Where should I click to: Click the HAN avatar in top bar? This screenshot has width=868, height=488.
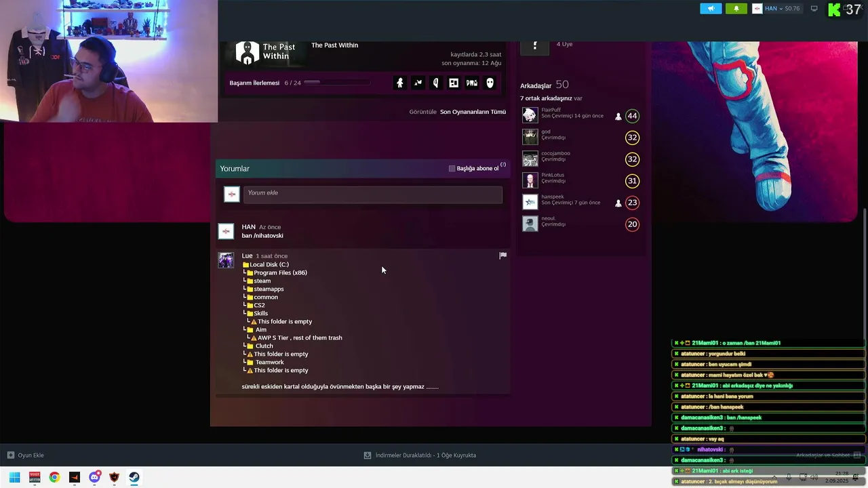757,9
